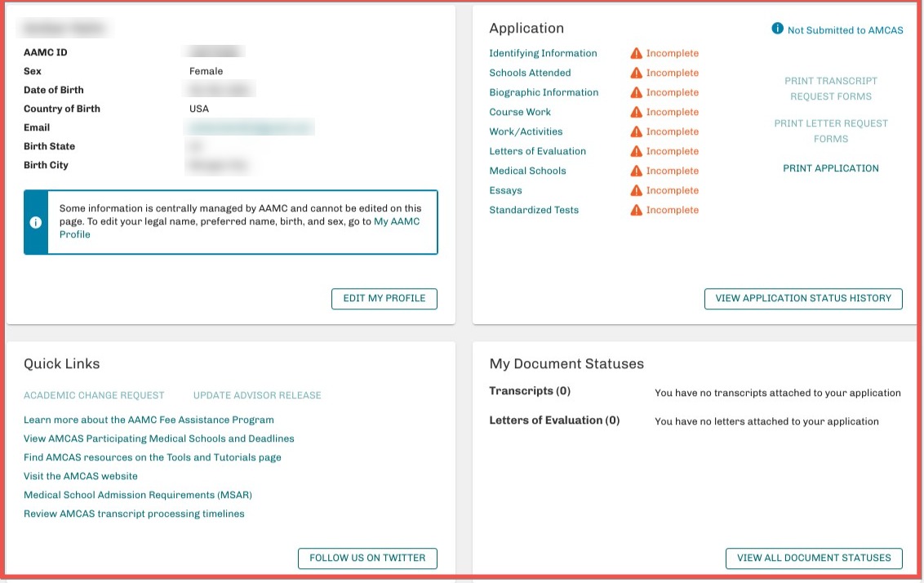The image size is (924, 583).
Task: Open the Identifying Information section
Action: click(543, 53)
